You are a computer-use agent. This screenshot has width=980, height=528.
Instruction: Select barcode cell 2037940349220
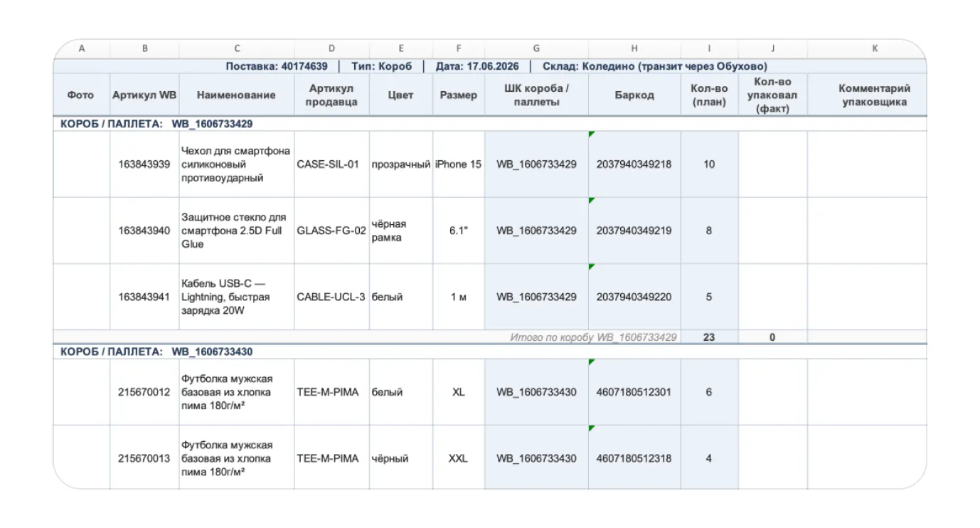tap(634, 297)
